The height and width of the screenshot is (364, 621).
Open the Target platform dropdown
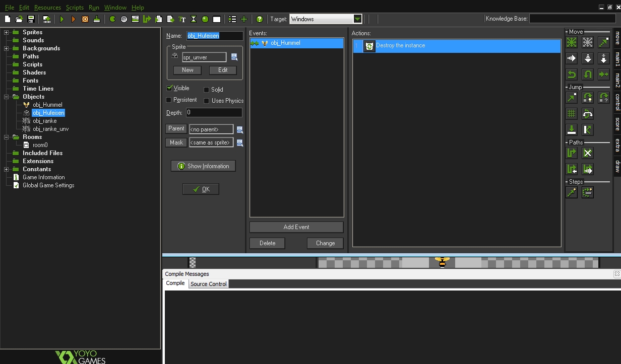pos(357,19)
